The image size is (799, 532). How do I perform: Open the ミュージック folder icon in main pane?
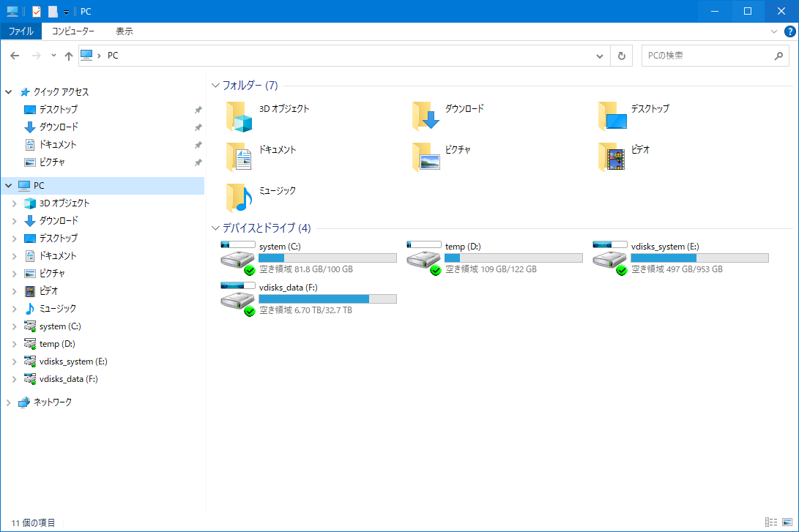[239, 198]
